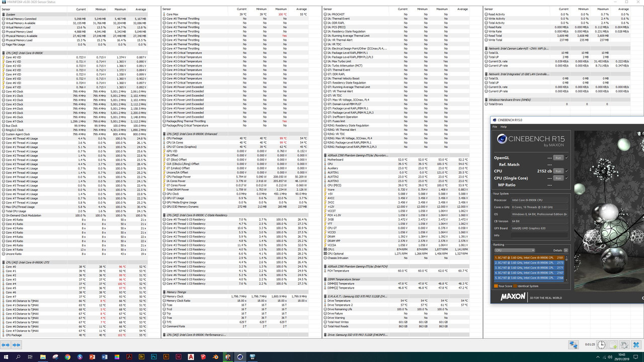Click the orange Your Score legend swatch
This screenshot has width=644, height=362.
pos(496,286)
